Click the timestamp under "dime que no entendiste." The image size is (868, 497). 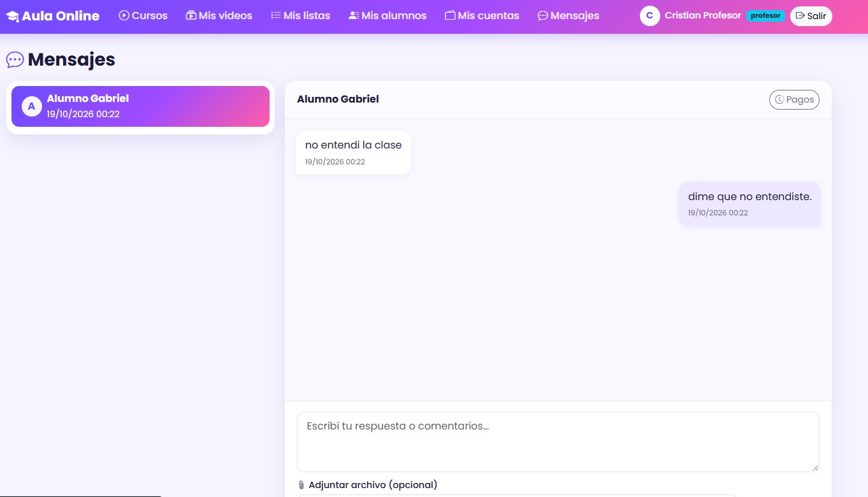(x=718, y=213)
